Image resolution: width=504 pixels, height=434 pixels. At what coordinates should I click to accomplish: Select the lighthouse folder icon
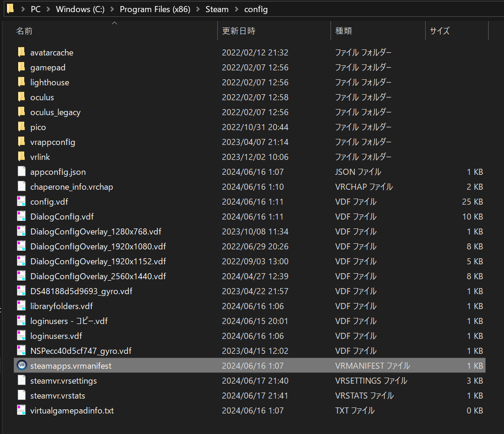pyautogui.click(x=21, y=82)
